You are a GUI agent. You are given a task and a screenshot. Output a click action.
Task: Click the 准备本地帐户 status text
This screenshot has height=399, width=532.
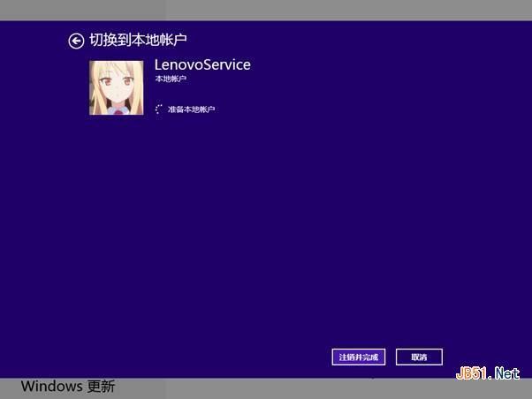coord(192,109)
